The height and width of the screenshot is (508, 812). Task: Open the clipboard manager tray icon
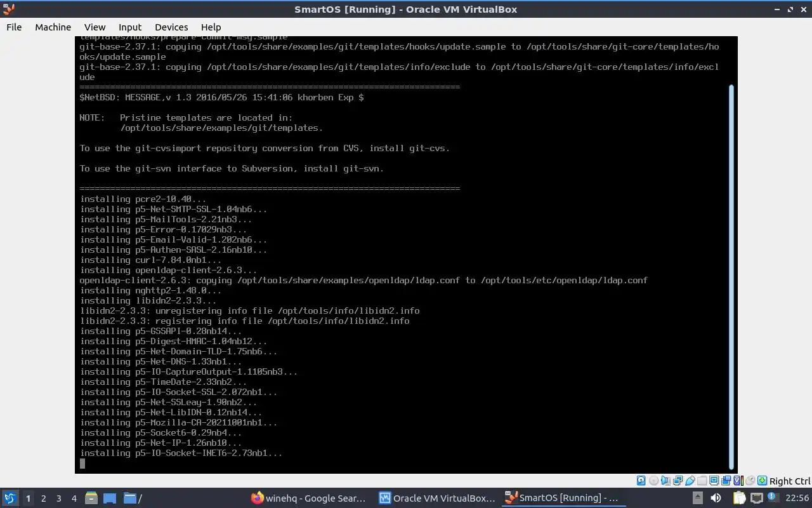[740, 498]
